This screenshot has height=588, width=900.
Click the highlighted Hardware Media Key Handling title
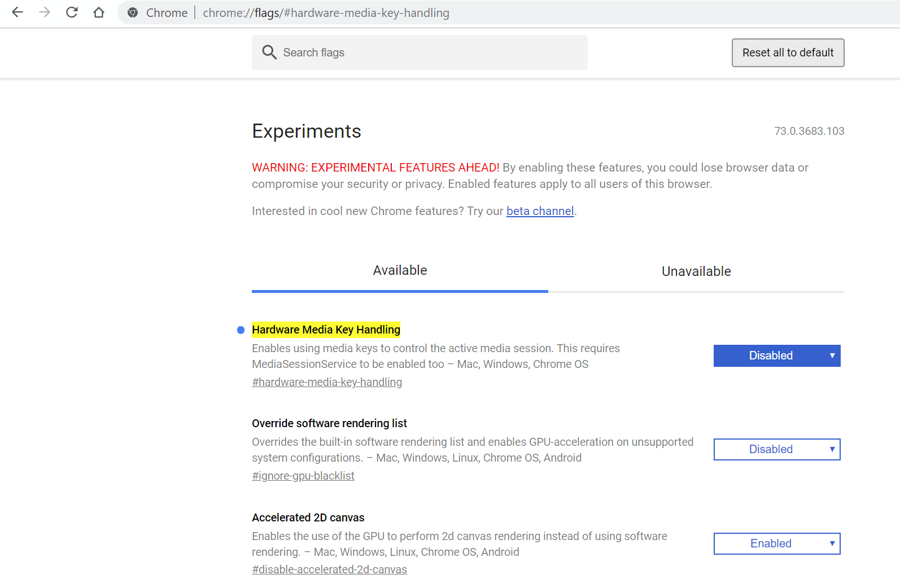[x=326, y=330]
